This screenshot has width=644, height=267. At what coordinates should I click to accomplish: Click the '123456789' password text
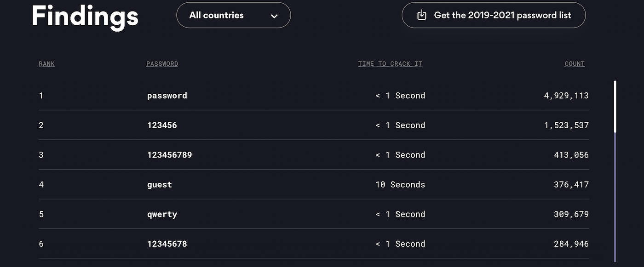point(169,155)
